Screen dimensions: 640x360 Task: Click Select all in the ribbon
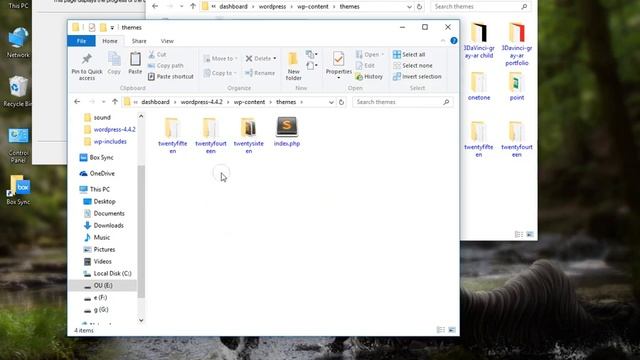(x=409, y=54)
